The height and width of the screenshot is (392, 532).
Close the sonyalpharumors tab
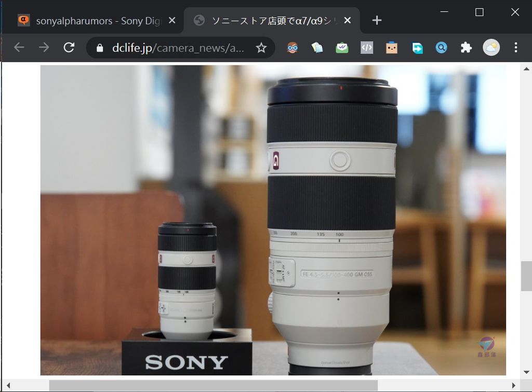[172, 20]
